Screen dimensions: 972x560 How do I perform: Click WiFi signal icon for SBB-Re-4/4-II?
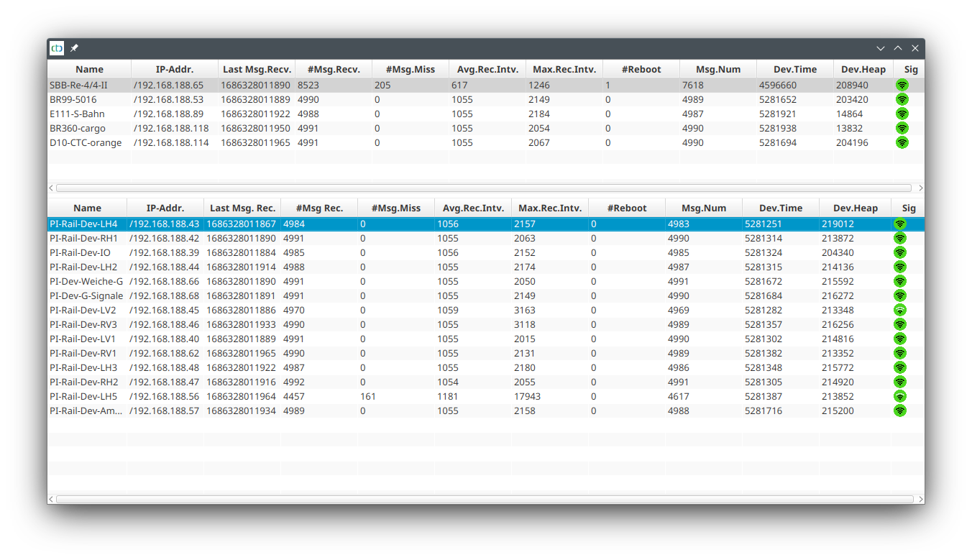tap(902, 85)
